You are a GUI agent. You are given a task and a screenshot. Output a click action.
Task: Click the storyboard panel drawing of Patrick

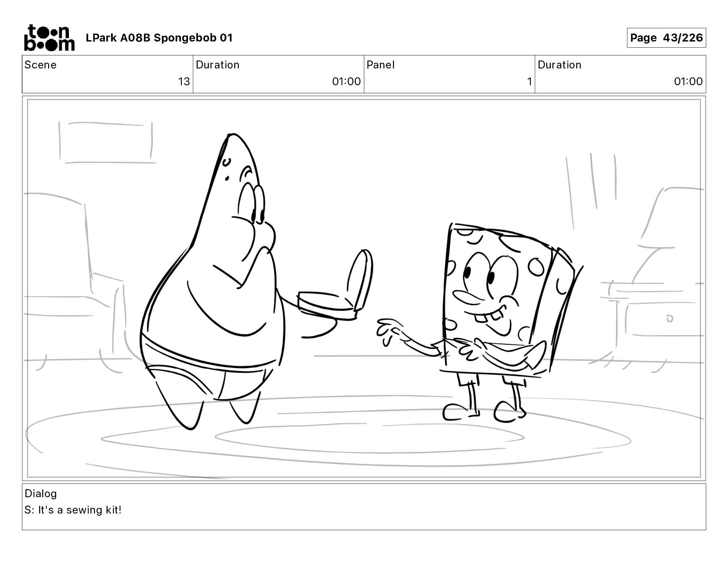(212, 283)
